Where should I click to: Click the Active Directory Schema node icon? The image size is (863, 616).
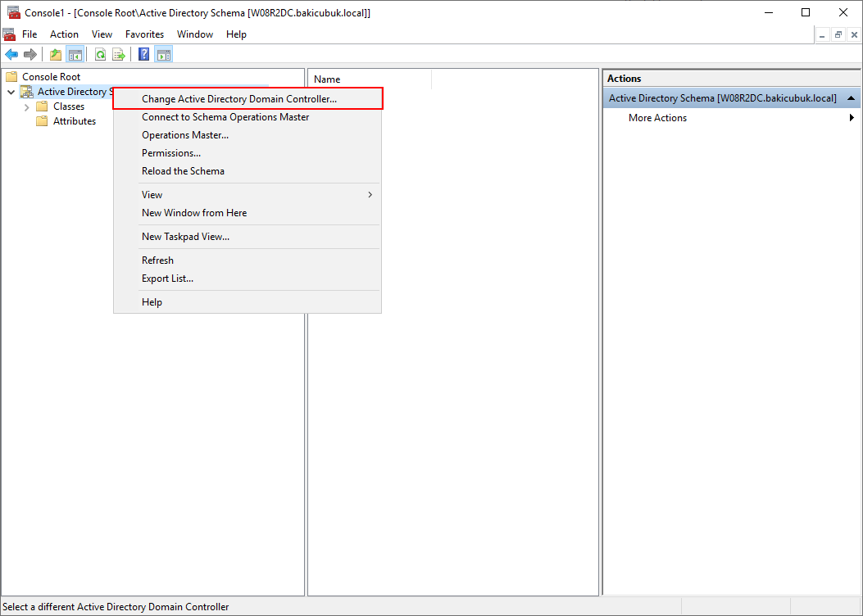pyautogui.click(x=26, y=91)
